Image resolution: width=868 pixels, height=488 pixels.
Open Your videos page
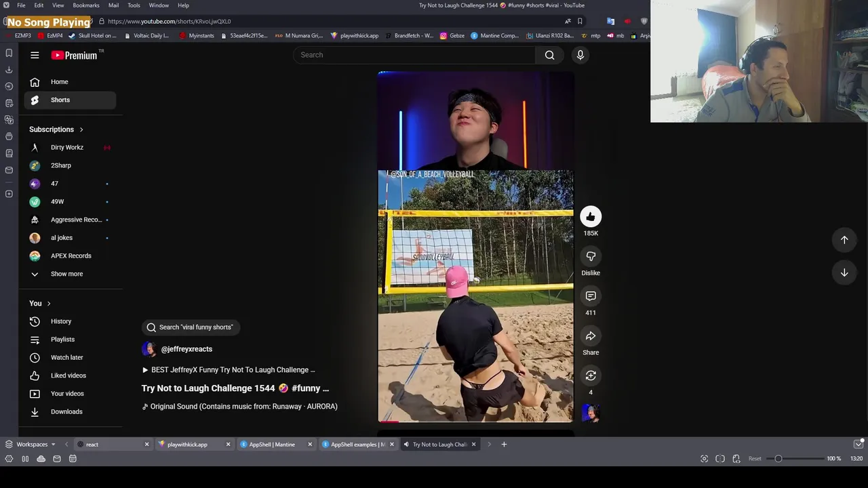pos(71,394)
